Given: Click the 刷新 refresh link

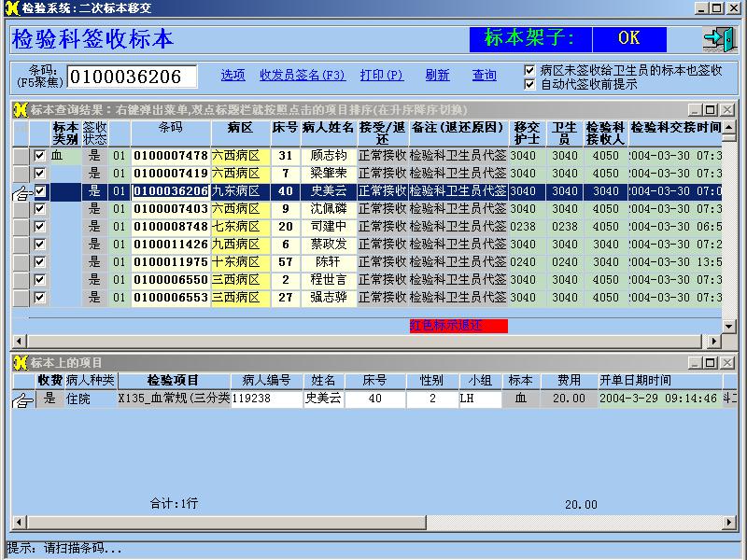Looking at the screenshot, I should tap(437, 76).
